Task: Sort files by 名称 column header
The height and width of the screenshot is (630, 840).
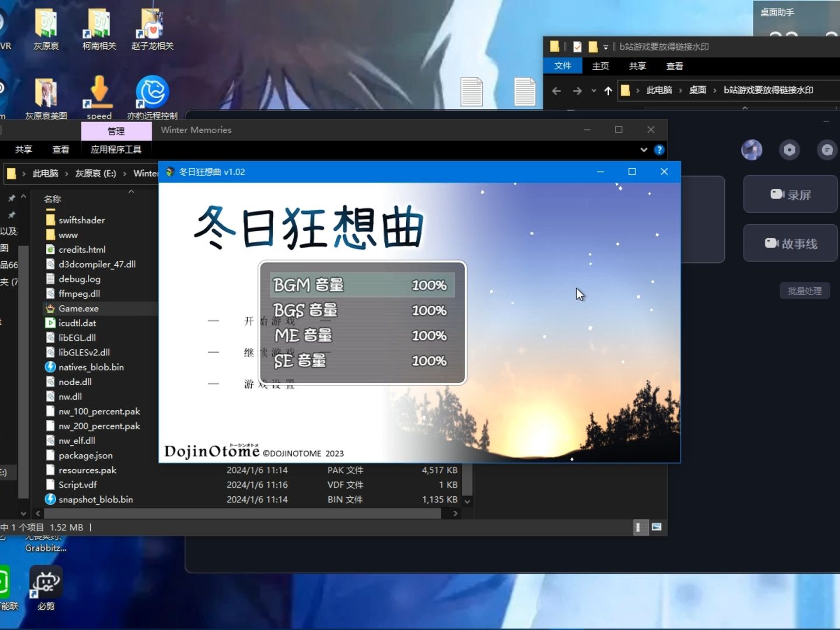Action: click(x=52, y=199)
